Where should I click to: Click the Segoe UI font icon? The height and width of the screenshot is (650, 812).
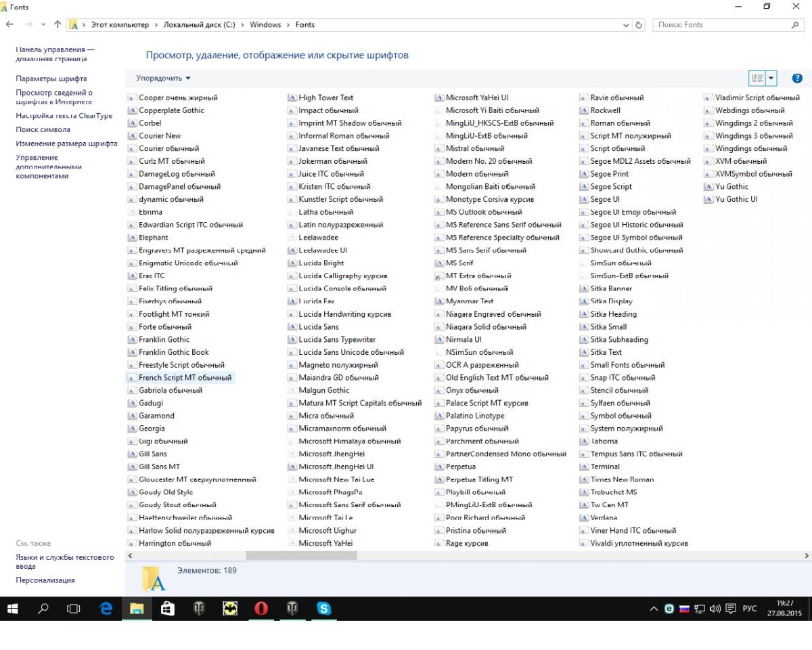584,200
